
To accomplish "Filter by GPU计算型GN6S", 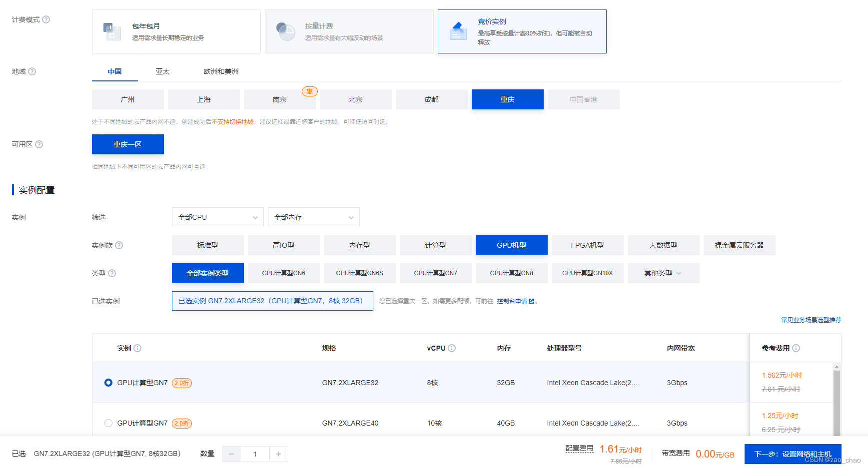I will 360,273.
